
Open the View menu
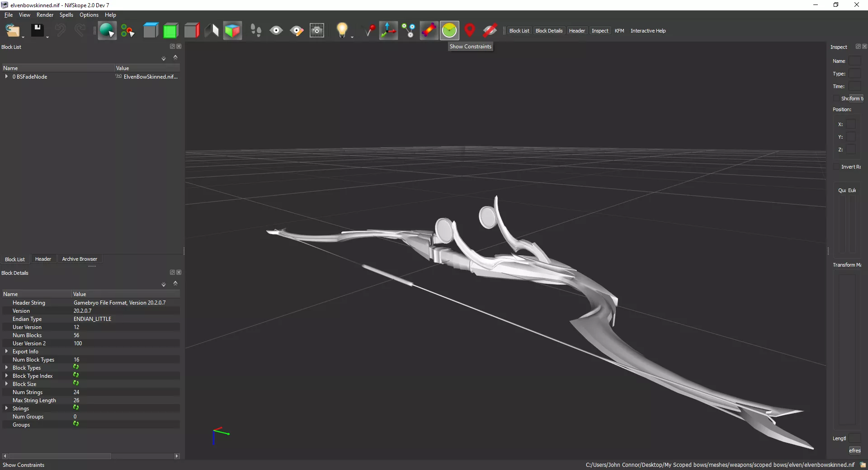click(24, 15)
